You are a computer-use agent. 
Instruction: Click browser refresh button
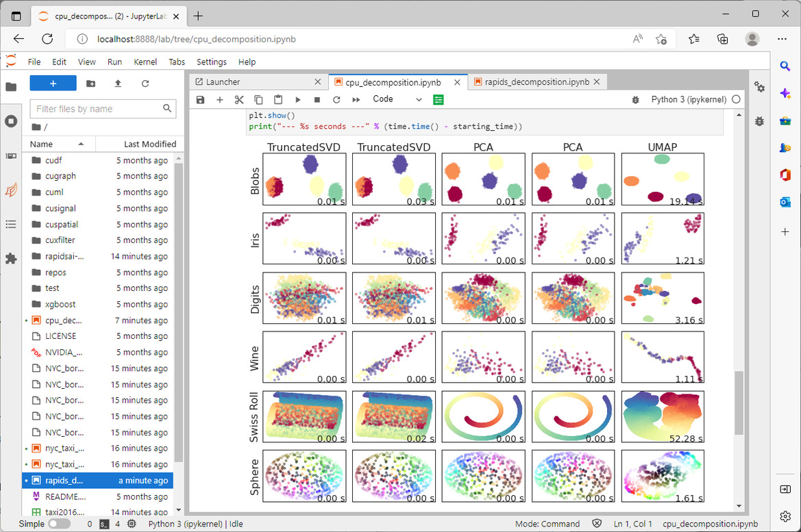[47, 39]
